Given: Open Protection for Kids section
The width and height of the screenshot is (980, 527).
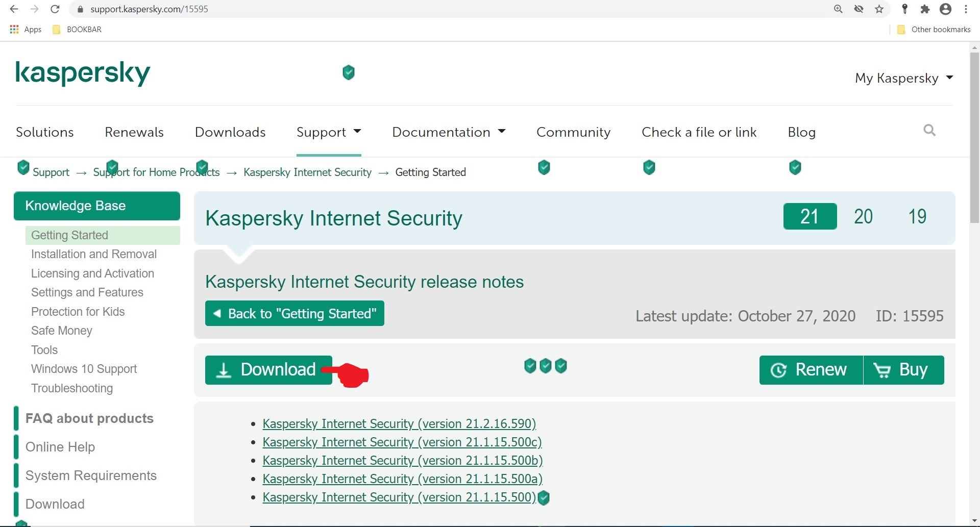Looking at the screenshot, I should click(78, 312).
